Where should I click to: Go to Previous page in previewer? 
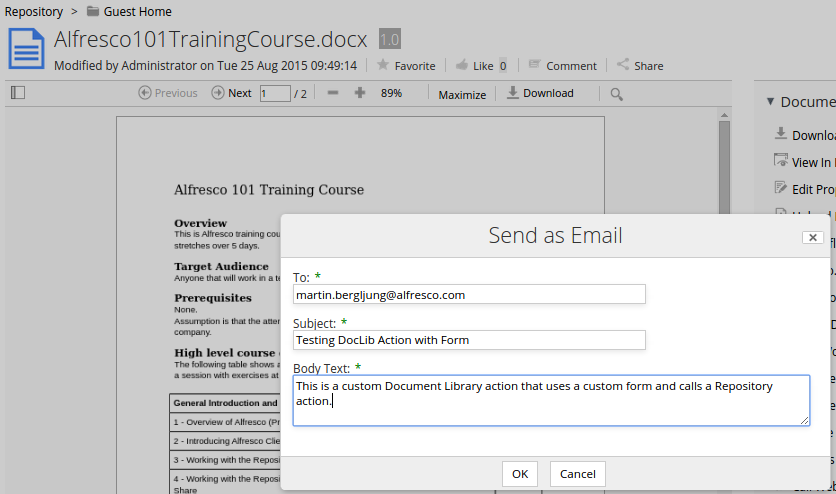[x=167, y=93]
